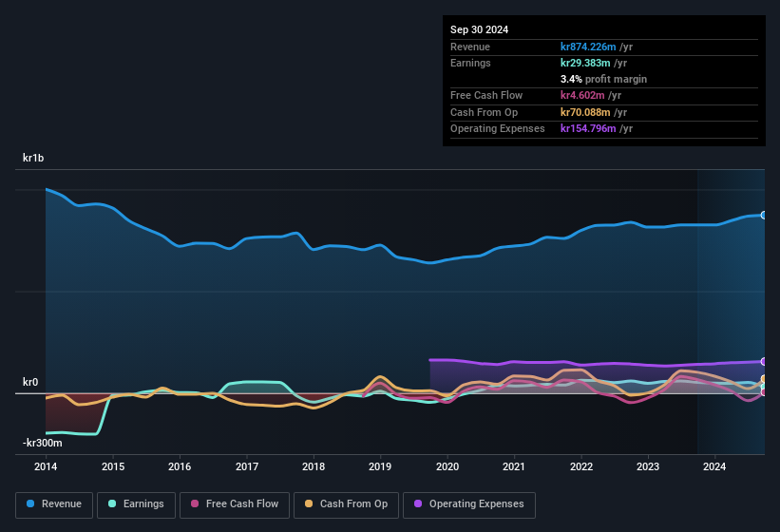Screen dimensions: 780x532
Task: Click the kr1b y-axis label
Action: 33,158
